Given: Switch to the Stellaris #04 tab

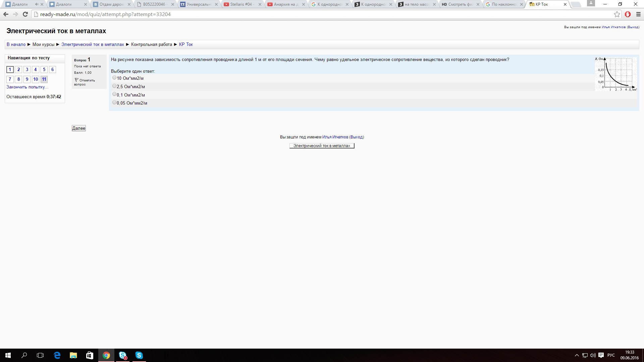Looking at the screenshot, I should coord(241,4).
